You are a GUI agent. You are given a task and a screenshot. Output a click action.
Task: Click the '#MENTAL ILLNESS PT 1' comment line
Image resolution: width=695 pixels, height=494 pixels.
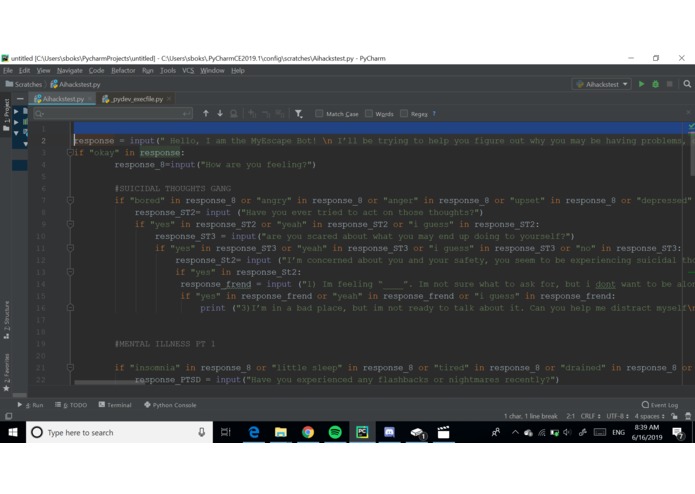[164, 344]
